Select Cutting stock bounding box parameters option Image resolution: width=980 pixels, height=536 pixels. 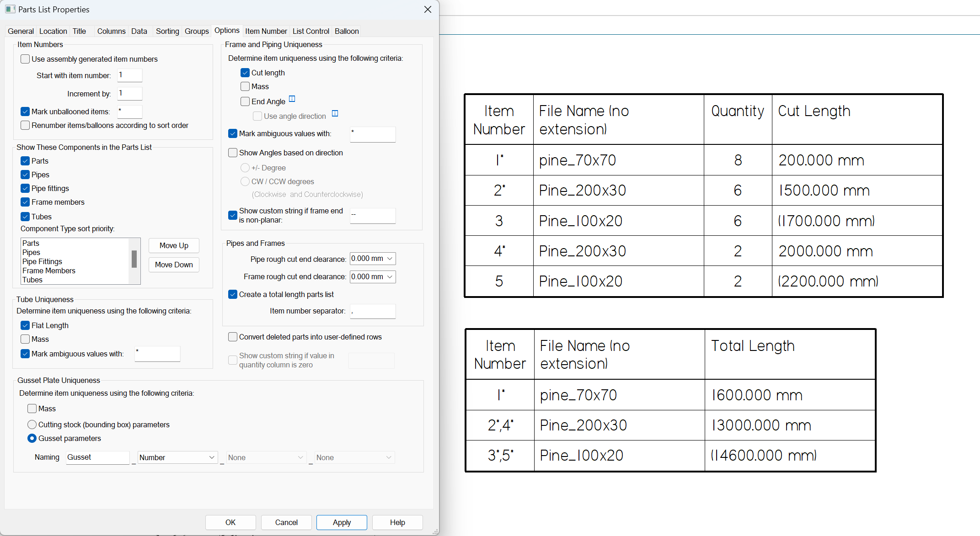coord(32,425)
